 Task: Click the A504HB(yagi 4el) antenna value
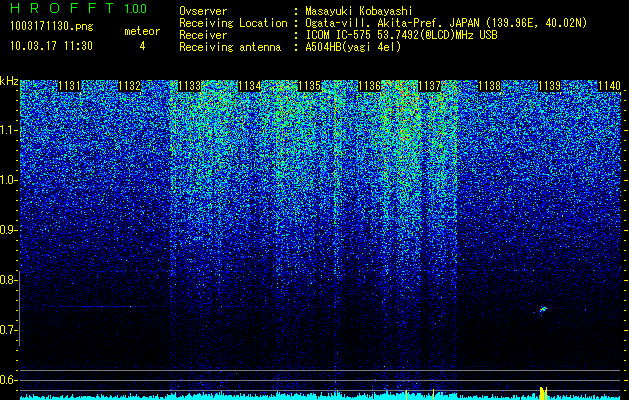click(353, 47)
